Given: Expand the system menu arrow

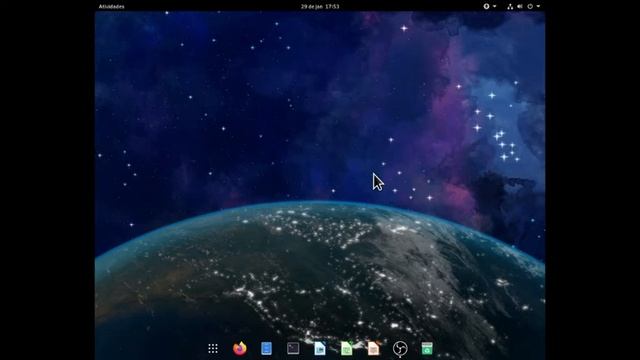Looking at the screenshot, I should click(538, 7).
